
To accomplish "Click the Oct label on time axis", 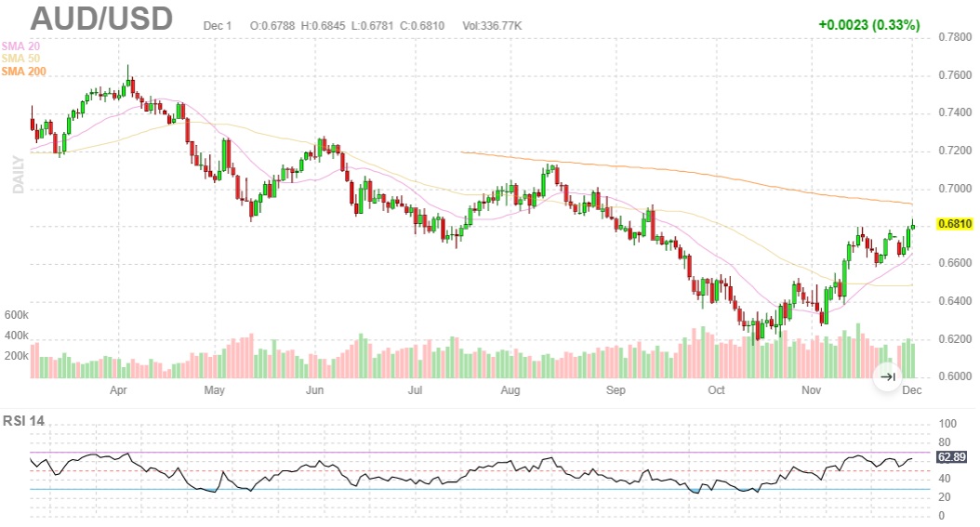I will point(716,390).
